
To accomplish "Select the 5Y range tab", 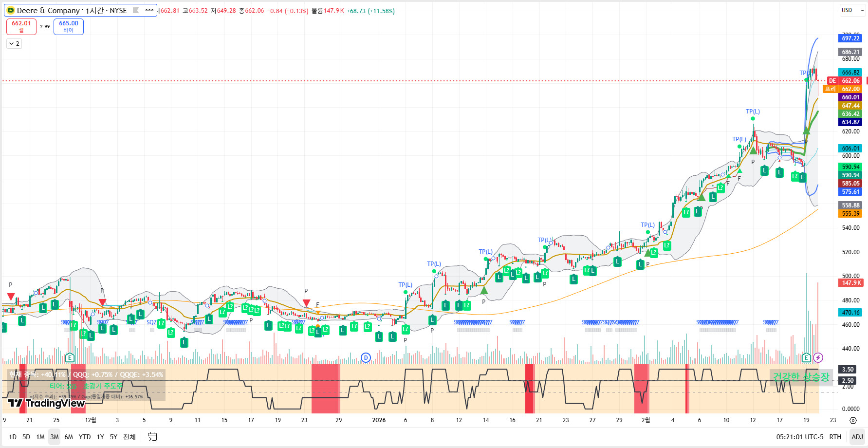I will click(x=113, y=437).
